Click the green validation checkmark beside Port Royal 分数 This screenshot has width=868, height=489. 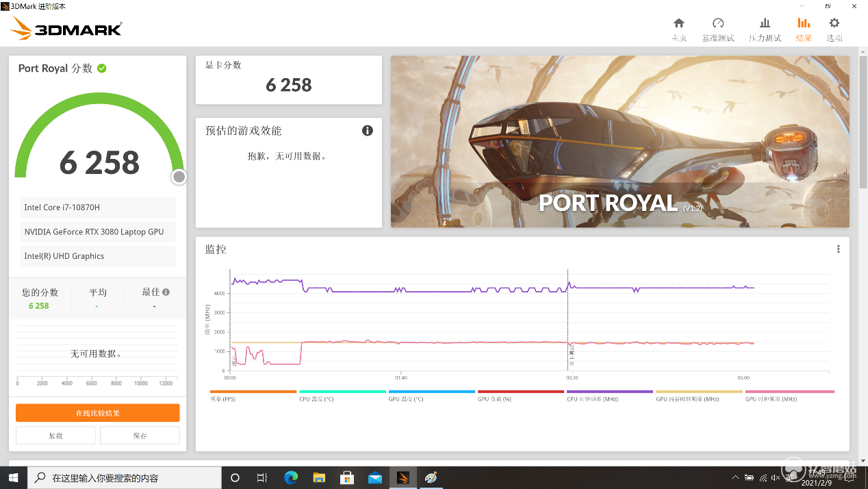102,68
